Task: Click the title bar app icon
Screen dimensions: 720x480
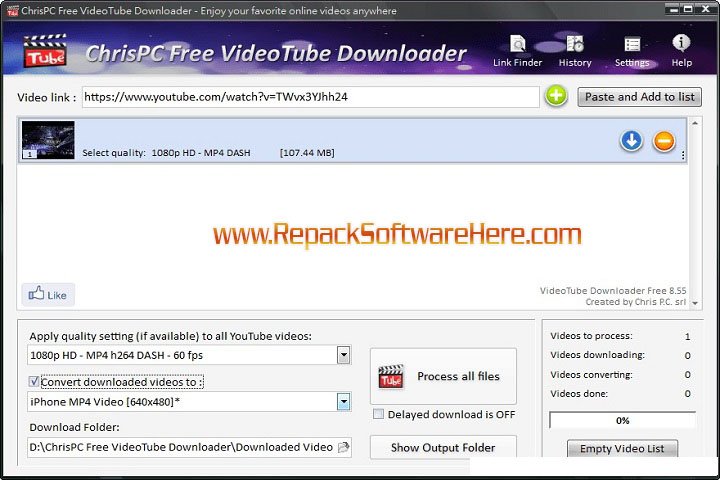Action: point(12,11)
